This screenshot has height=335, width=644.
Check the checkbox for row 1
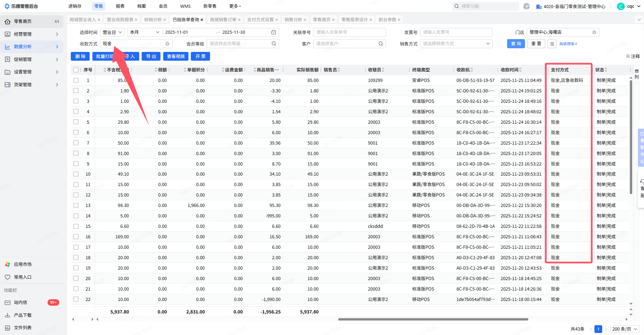click(76, 81)
